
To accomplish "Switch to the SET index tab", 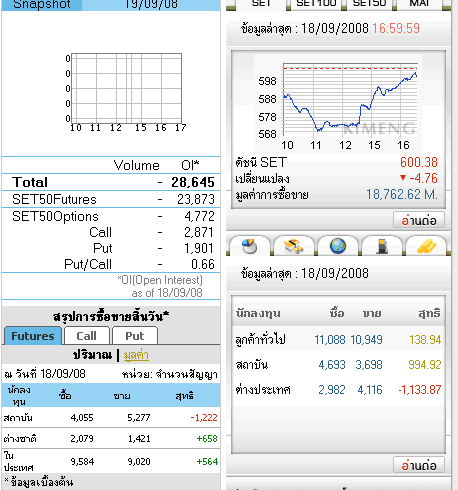I will (261, 4).
